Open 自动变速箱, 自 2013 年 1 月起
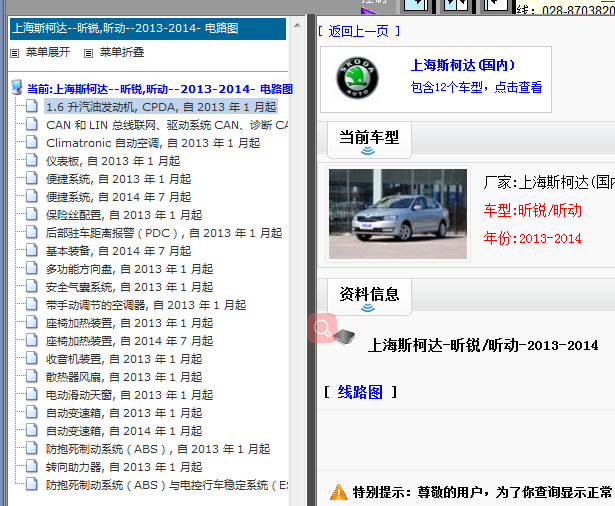Screen dimensions: 615x506 point(124,413)
